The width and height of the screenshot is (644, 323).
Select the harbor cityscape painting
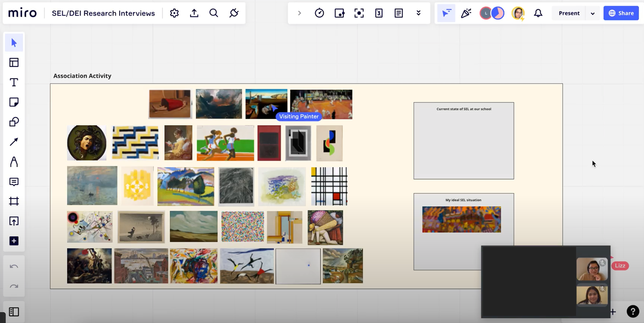pyautogui.click(x=141, y=266)
